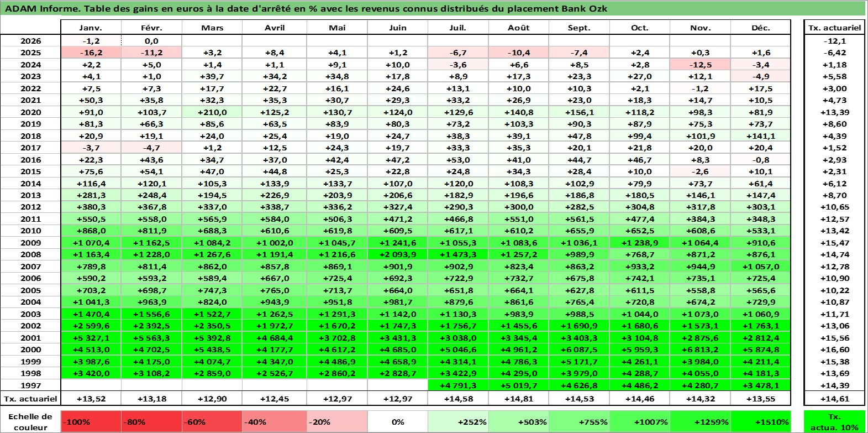Image resolution: width=868 pixels, height=433 pixels.
Task: Select the 2026 year row label
Action: (30, 41)
